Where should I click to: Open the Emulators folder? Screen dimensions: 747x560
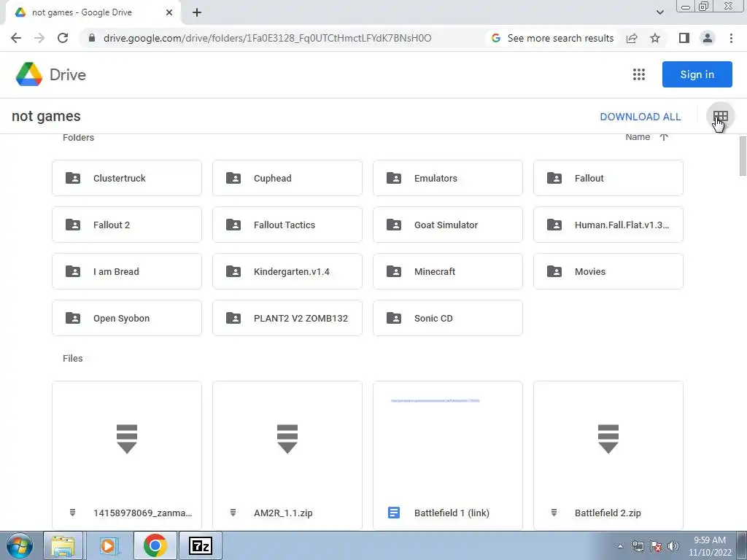(448, 178)
